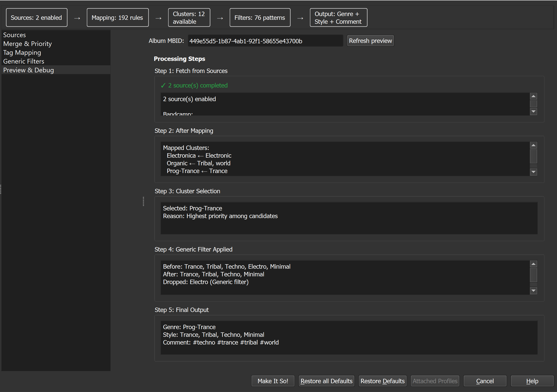Image resolution: width=557 pixels, height=392 pixels.
Task: Select Preview & Debug sidebar item
Action: [28, 70]
